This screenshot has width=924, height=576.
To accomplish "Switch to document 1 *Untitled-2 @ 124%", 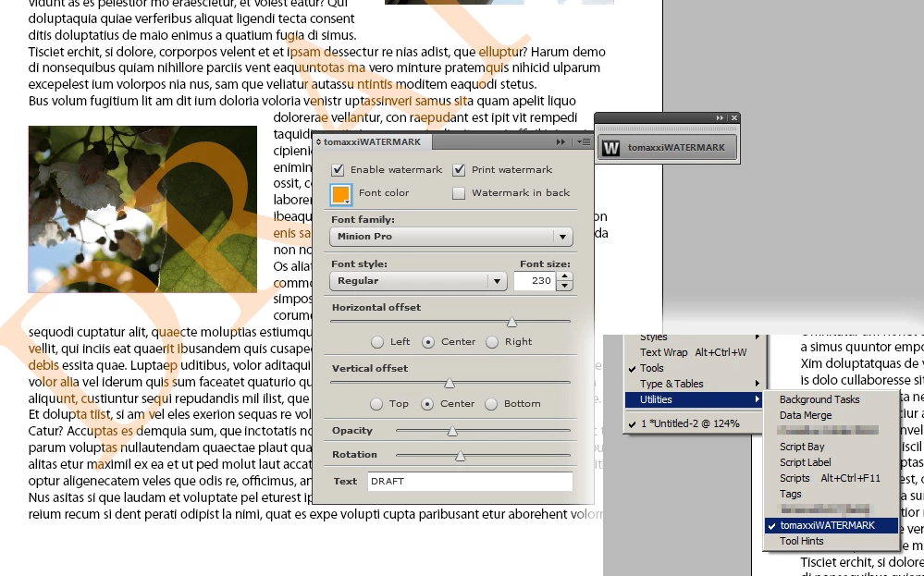I will pyautogui.click(x=695, y=423).
